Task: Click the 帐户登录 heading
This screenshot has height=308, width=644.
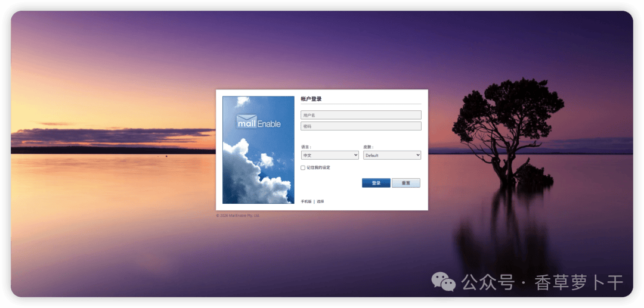Action: (x=311, y=99)
